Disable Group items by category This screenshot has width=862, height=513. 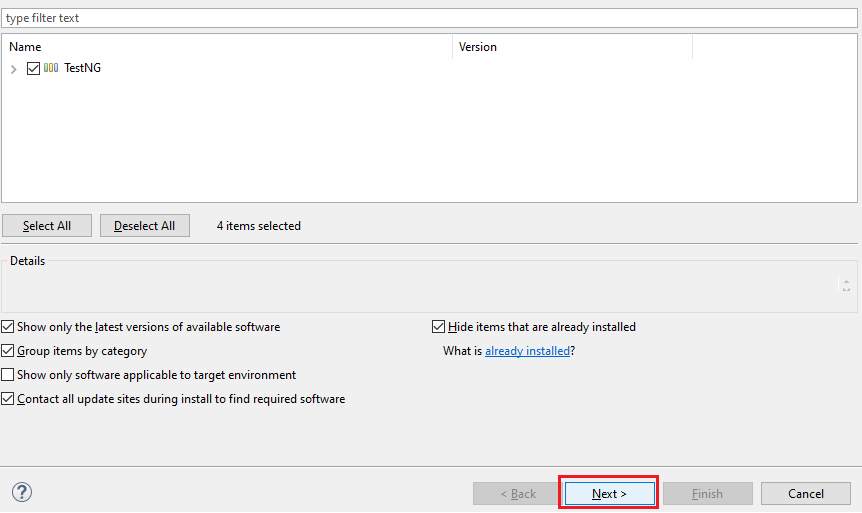click(8, 351)
